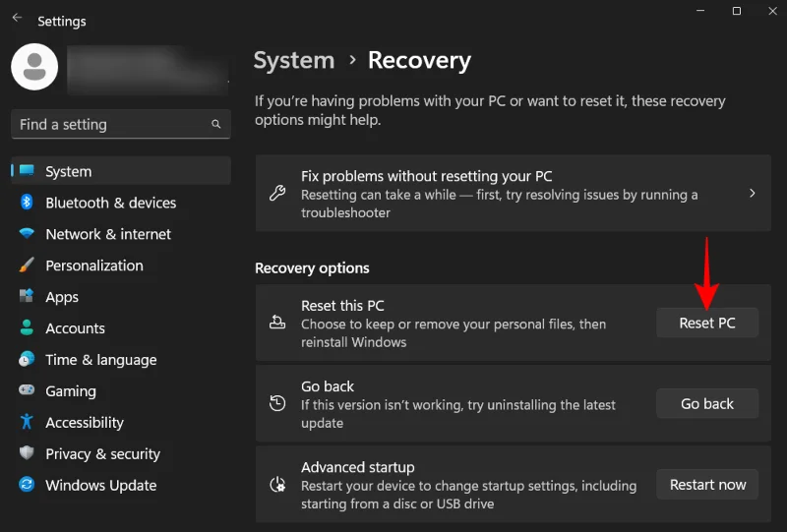The height and width of the screenshot is (532, 787).
Task: Click the System monitor icon in sidebar
Action: 27,171
